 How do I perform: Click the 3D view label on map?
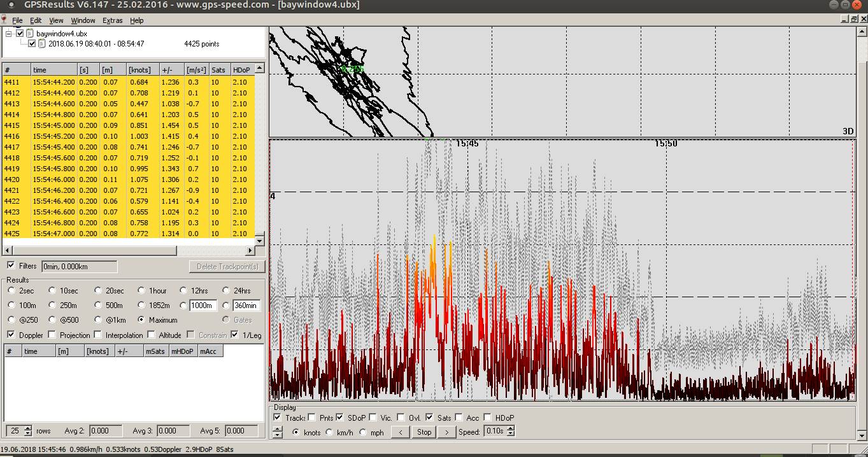click(x=848, y=131)
